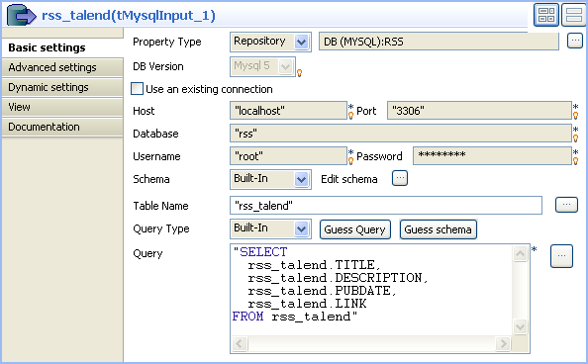Image resolution: width=588 pixels, height=364 pixels.
Task: Go to the View tab
Action: pyautogui.click(x=62, y=107)
